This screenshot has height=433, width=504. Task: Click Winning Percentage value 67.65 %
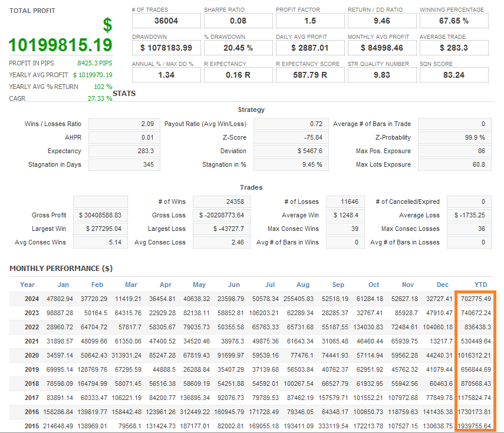tap(454, 21)
